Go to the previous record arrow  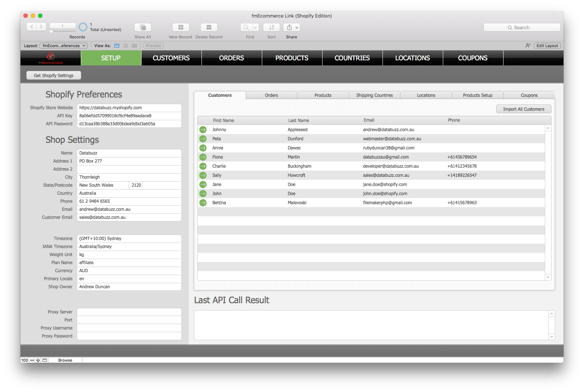(x=32, y=27)
